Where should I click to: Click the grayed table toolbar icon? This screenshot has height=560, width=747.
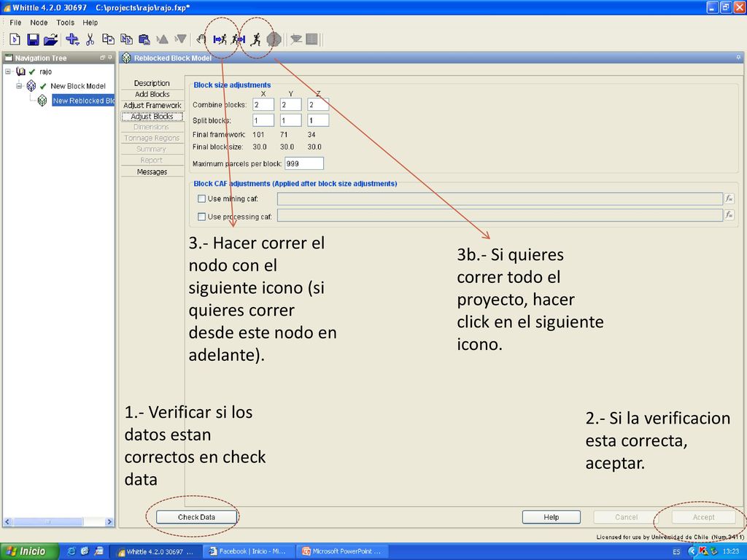click(311, 39)
